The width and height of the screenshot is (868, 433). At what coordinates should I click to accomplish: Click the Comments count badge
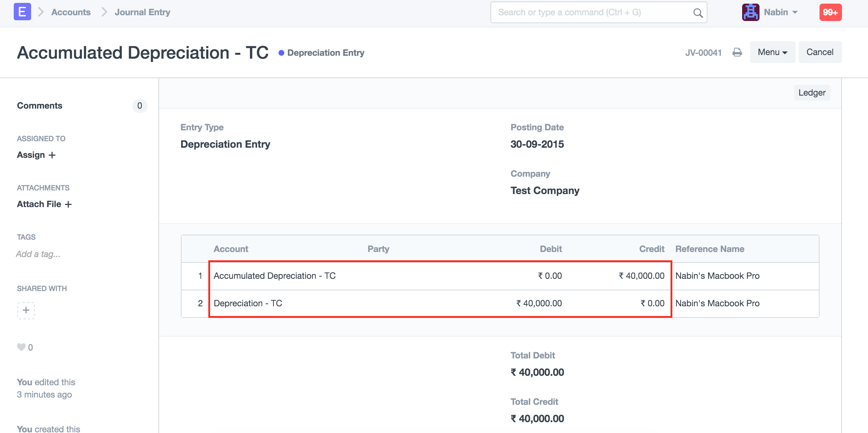(x=140, y=106)
